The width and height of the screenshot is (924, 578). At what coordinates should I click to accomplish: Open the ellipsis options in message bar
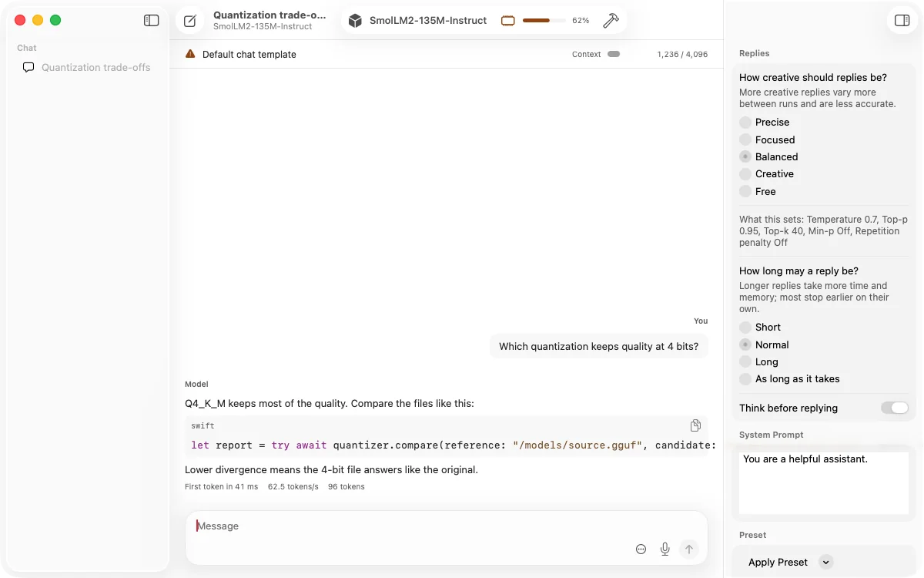tap(641, 549)
